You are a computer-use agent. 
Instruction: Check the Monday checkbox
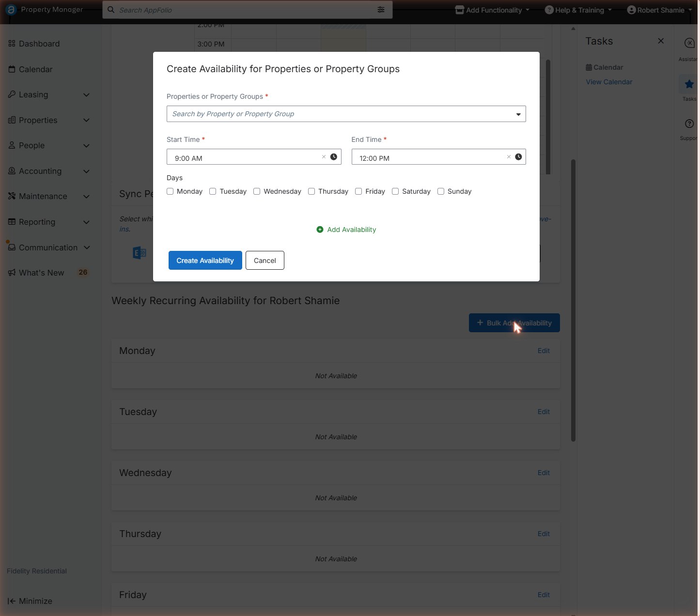point(170,191)
